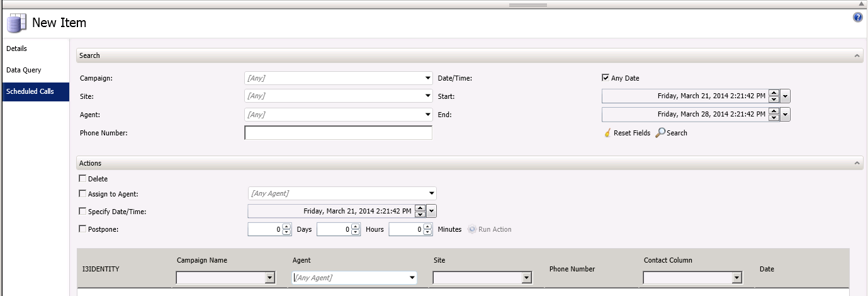This screenshot has width=868, height=296.
Task: Tick the Postpone checkbox
Action: (x=82, y=229)
